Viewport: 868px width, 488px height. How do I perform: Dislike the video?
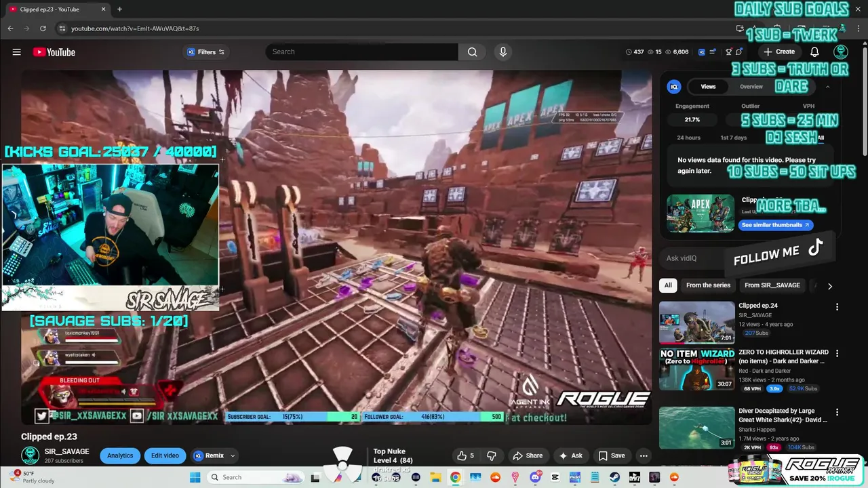click(492, 455)
